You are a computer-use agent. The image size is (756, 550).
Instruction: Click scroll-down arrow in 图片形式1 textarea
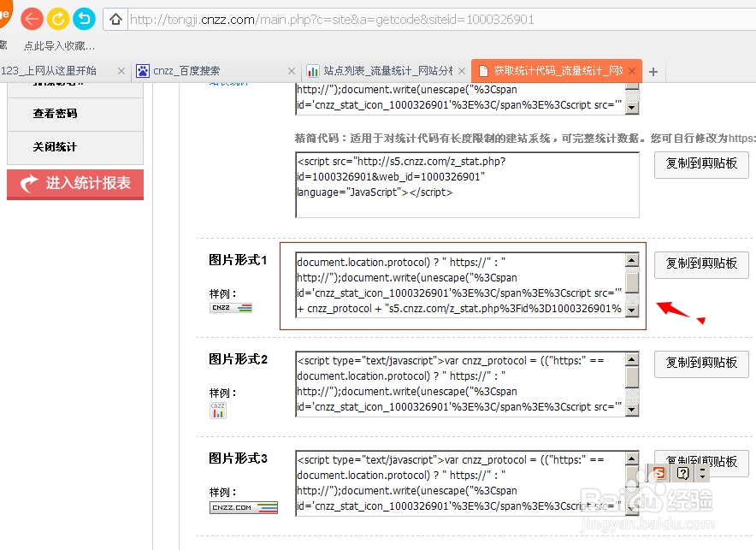(x=632, y=310)
